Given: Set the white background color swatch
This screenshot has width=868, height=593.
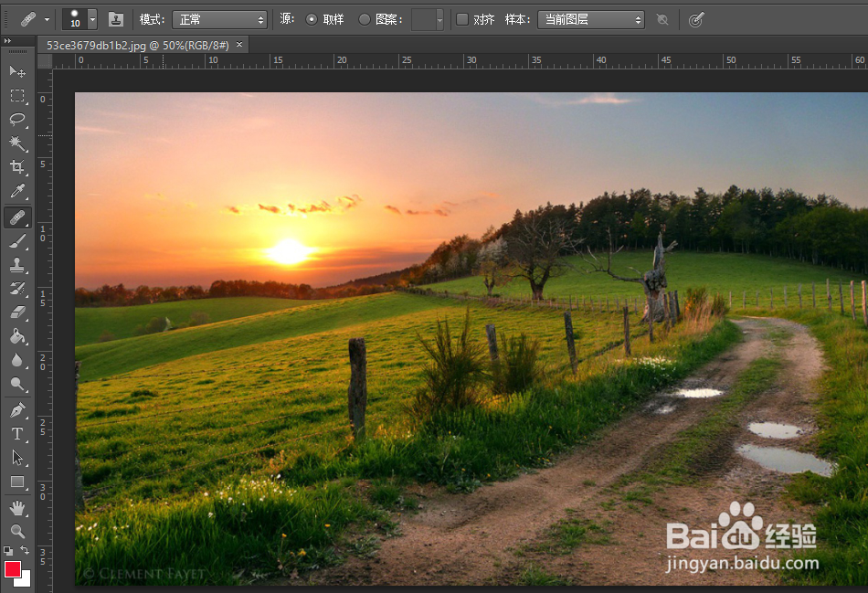Looking at the screenshot, I should pos(25,581).
